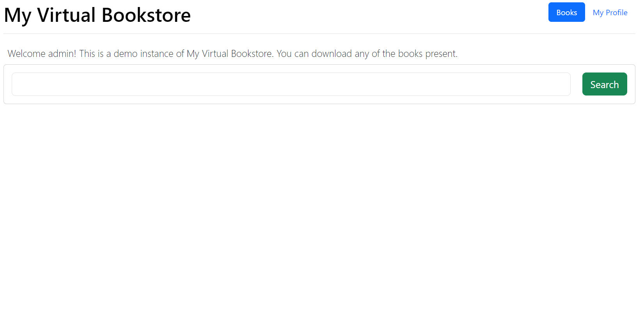
Task: Switch to the Books section
Action: [566, 12]
